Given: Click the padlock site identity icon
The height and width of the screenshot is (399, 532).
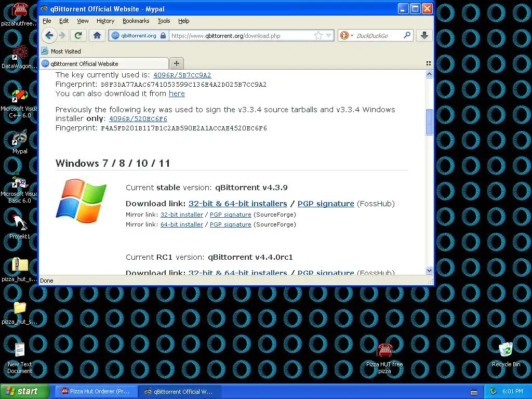Looking at the screenshot, I should tap(163, 35).
